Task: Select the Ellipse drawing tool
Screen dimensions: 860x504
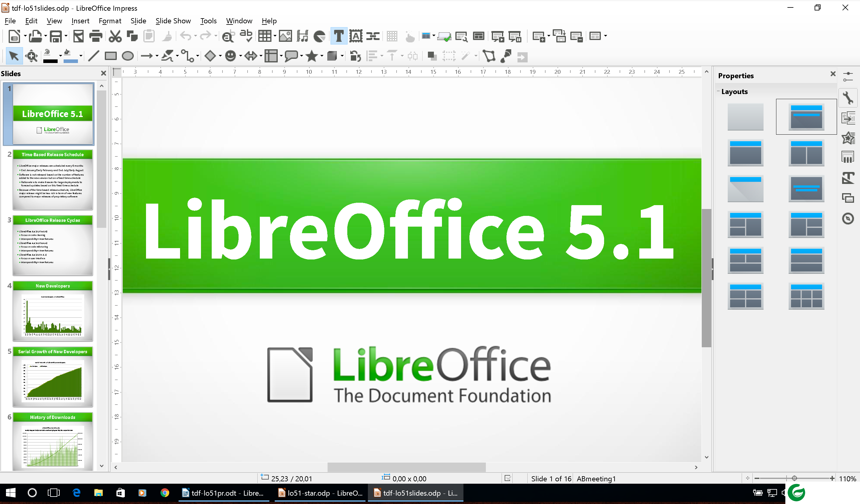Action: tap(128, 56)
